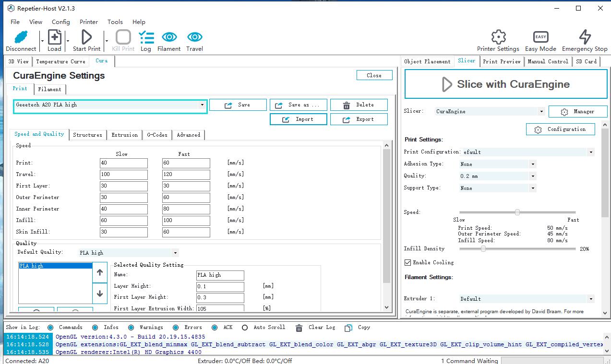
Task: Open the Default Quality dropdown
Action: point(175,253)
